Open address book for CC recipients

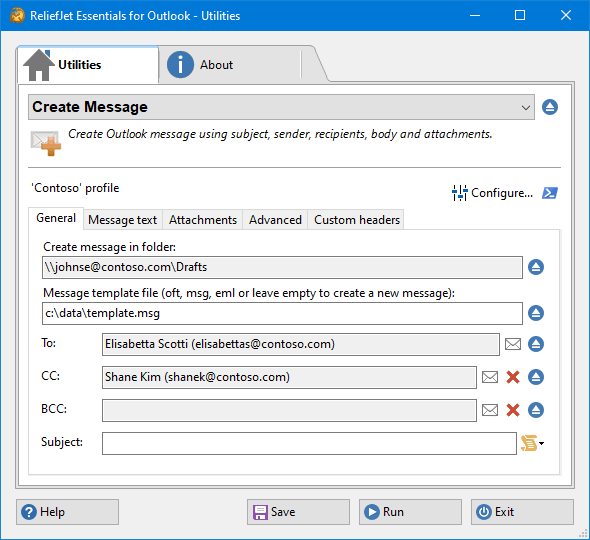tap(490, 377)
